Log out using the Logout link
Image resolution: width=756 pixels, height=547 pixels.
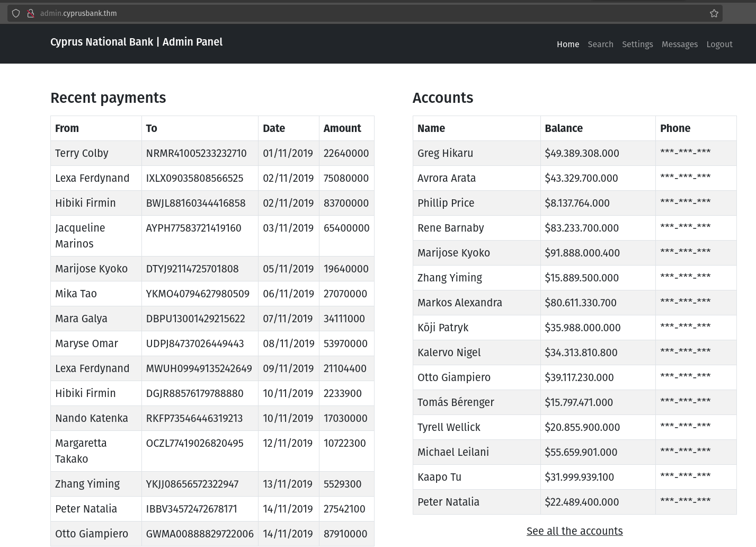click(x=719, y=45)
